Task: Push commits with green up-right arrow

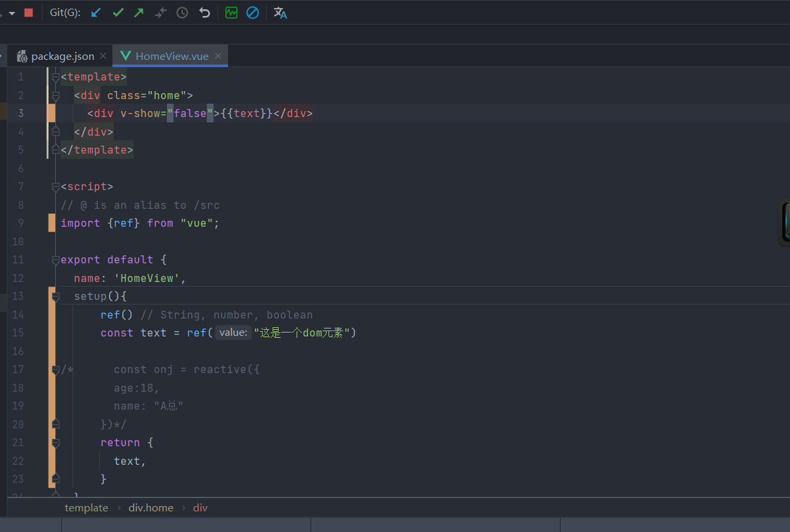Action: click(139, 13)
